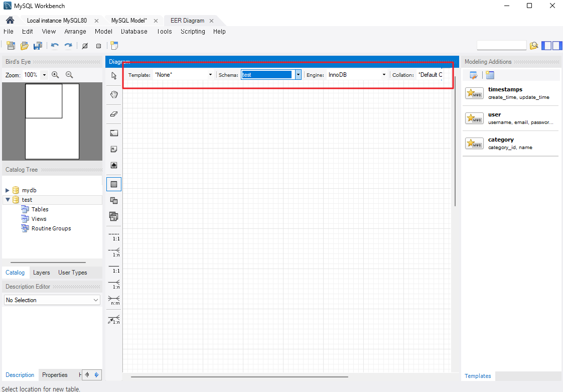Open the Scripting menu
This screenshot has height=392, width=563.
[x=193, y=32]
